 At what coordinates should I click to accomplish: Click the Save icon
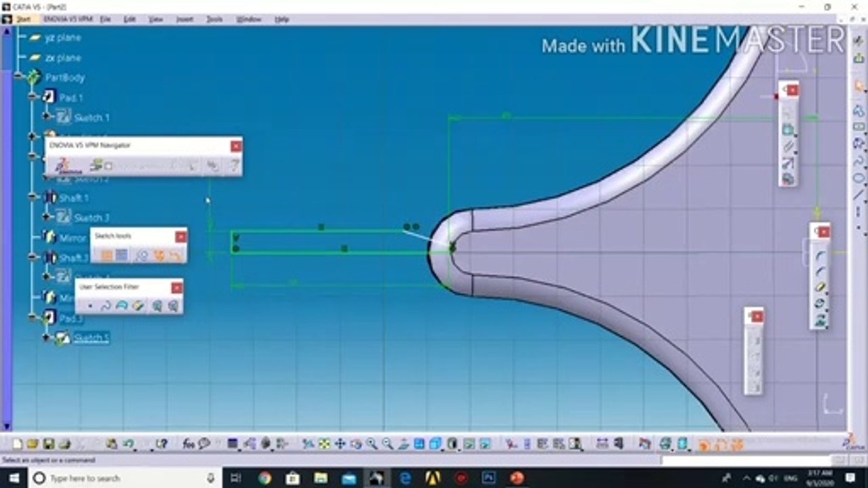tap(48, 444)
